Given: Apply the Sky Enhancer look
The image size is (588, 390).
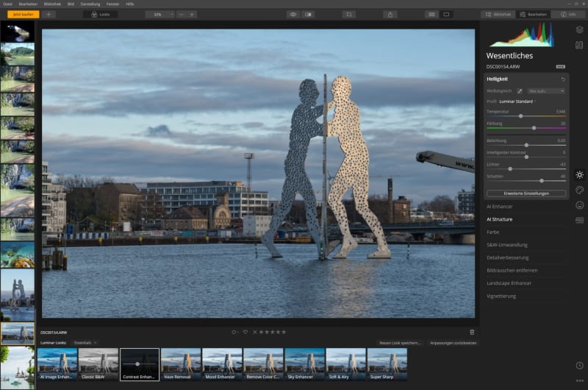Looking at the screenshot, I should click(x=304, y=364).
